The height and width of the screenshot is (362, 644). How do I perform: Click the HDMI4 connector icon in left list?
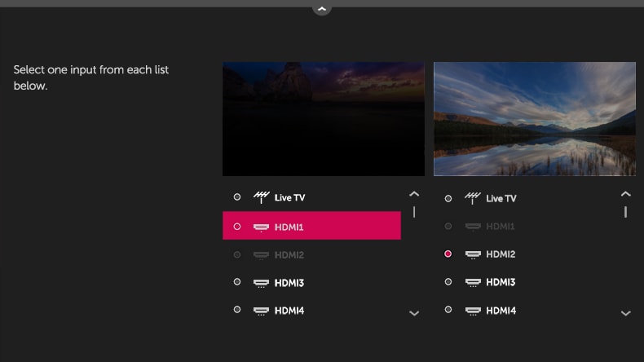[261, 311]
